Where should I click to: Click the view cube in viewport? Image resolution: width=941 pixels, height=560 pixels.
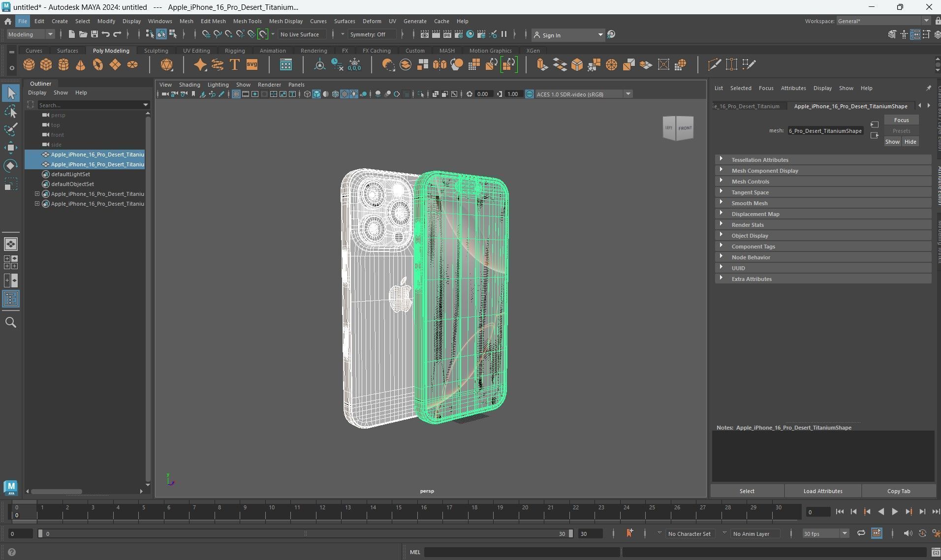pyautogui.click(x=678, y=128)
